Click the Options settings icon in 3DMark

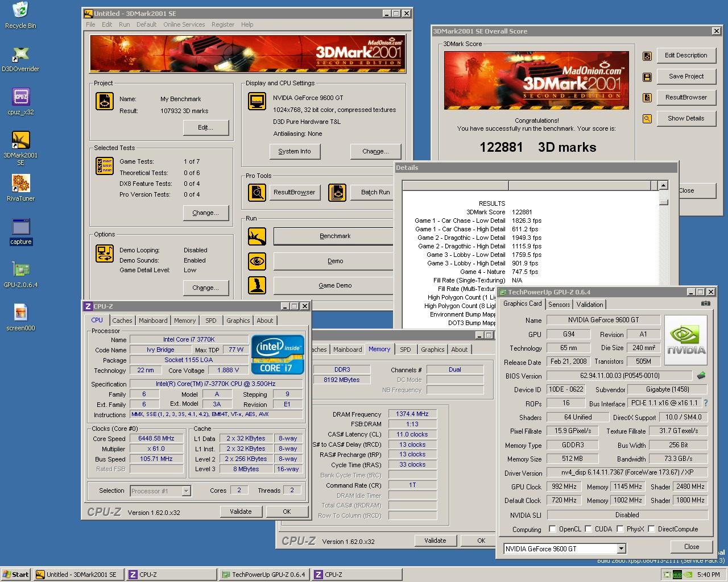click(x=104, y=253)
